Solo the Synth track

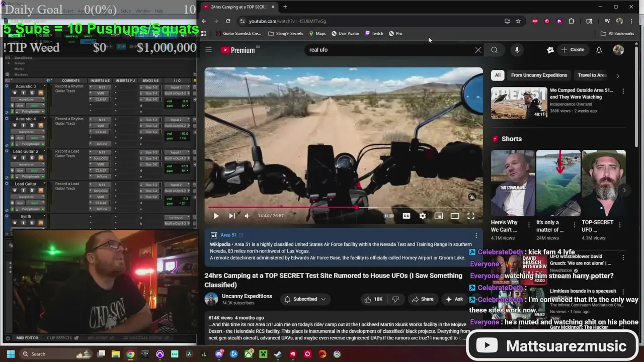[32, 223]
